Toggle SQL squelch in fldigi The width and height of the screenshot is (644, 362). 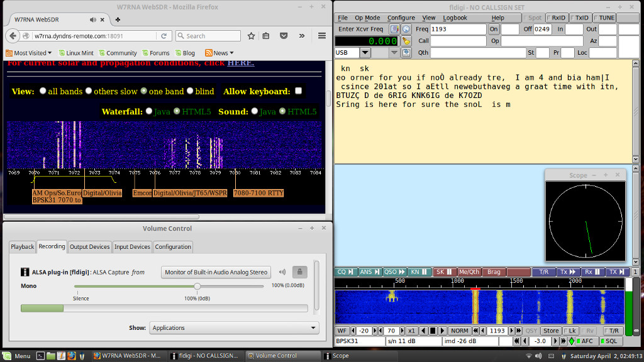tap(610, 341)
